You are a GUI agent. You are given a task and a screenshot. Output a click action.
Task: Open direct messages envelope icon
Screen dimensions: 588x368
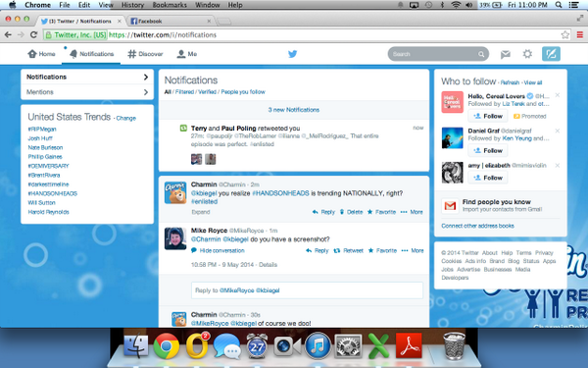pyautogui.click(x=505, y=54)
